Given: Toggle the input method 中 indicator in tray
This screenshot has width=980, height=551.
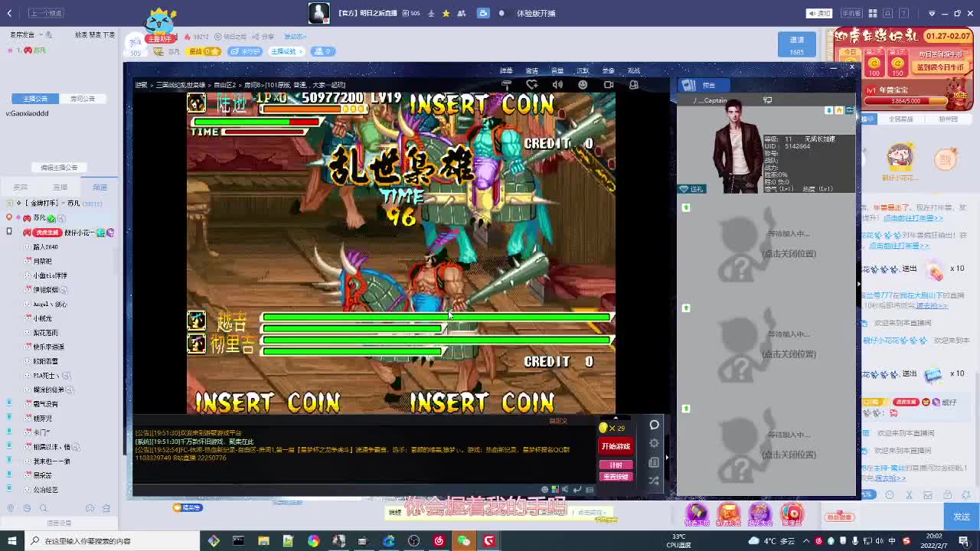Looking at the screenshot, I should pos(893,541).
